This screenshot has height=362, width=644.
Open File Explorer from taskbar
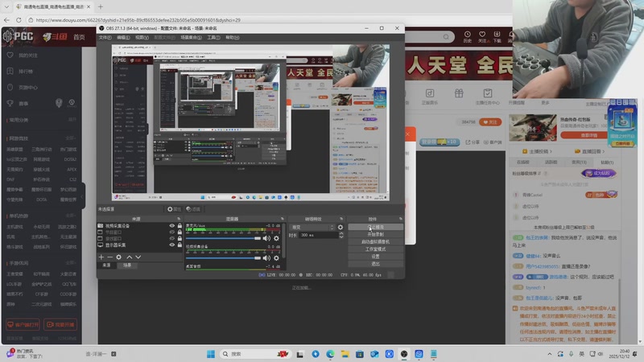[345, 354]
